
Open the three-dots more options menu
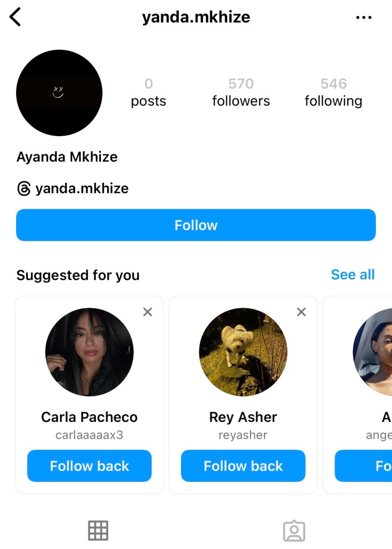click(x=364, y=18)
